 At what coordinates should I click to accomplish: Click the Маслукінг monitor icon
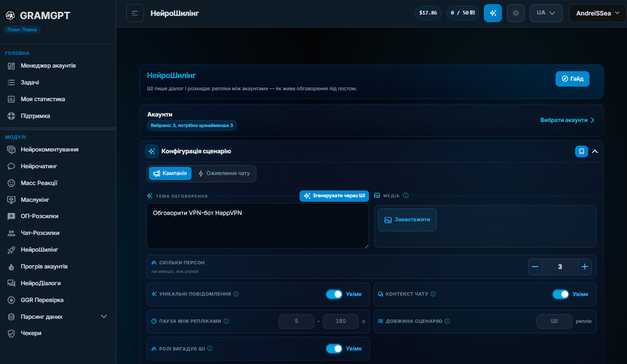(11, 200)
